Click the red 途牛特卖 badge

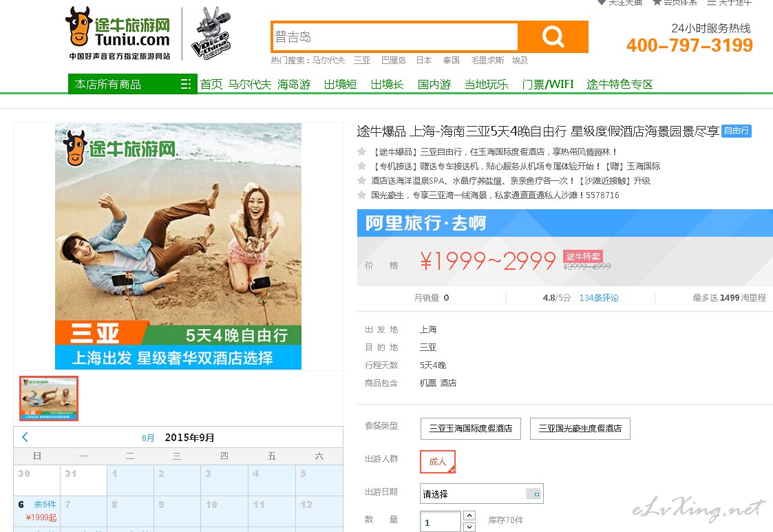coord(583,257)
